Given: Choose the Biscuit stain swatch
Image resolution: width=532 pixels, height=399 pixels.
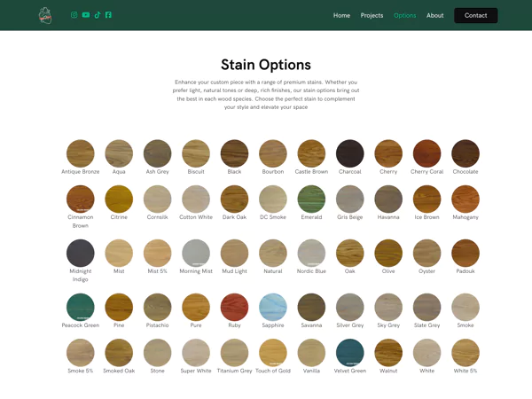Looking at the screenshot, I should 196,153.
